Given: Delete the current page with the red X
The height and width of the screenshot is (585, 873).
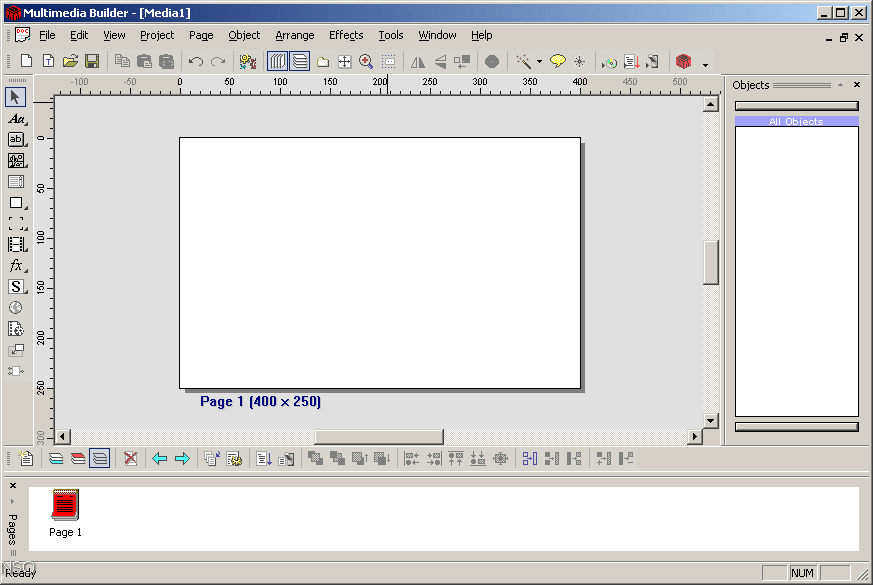Looking at the screenshot, I should tap(130, 458).
